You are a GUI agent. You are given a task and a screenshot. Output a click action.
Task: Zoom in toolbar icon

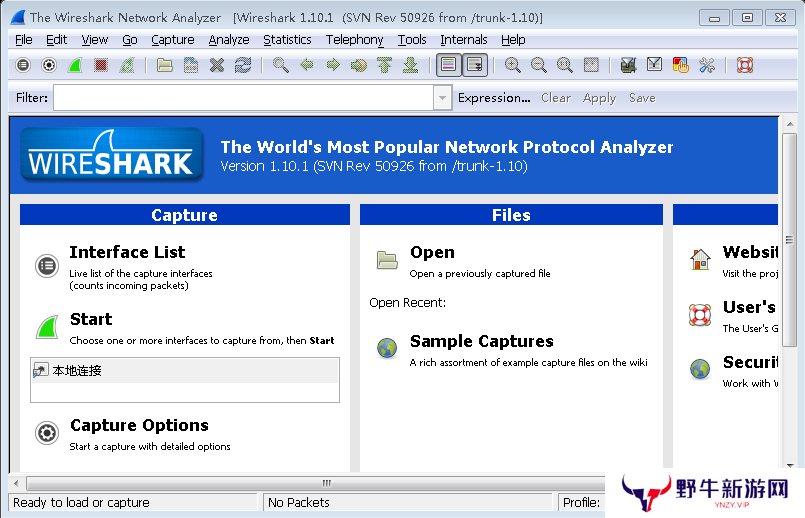(x=512, y=65)
